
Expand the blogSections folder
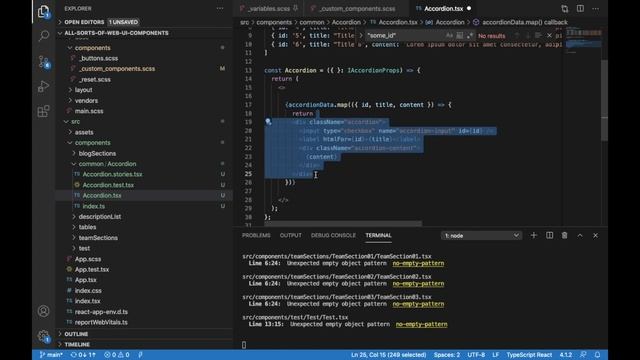click(97, 153)
